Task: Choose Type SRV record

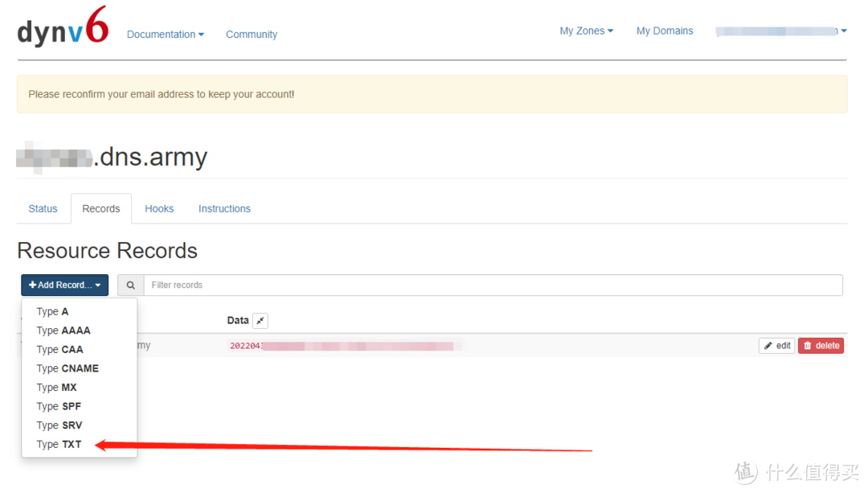Action: pyautogui.click(x=79, y=425)
